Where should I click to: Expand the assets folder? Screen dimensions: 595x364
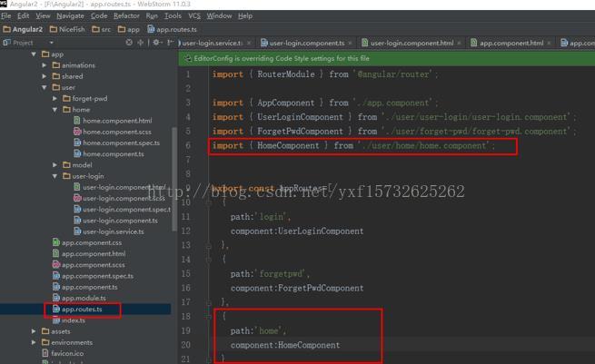(x=34, y=331)
